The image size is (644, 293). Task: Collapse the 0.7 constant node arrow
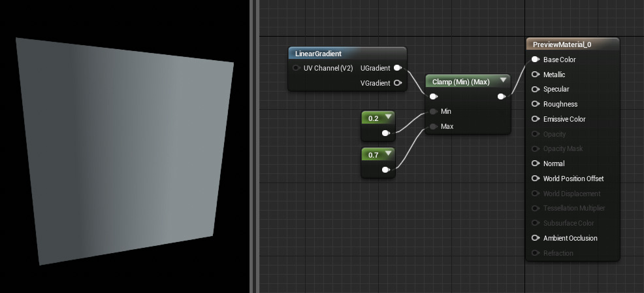click(x=388, y=154)
